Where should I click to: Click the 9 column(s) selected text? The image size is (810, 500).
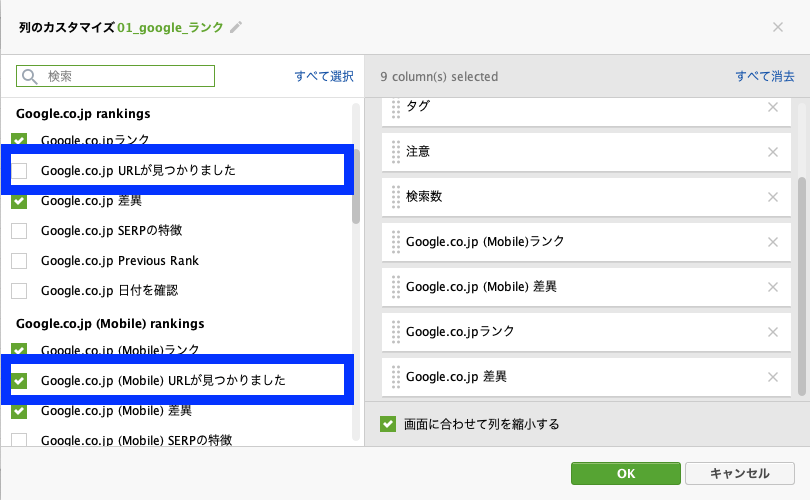439,76
